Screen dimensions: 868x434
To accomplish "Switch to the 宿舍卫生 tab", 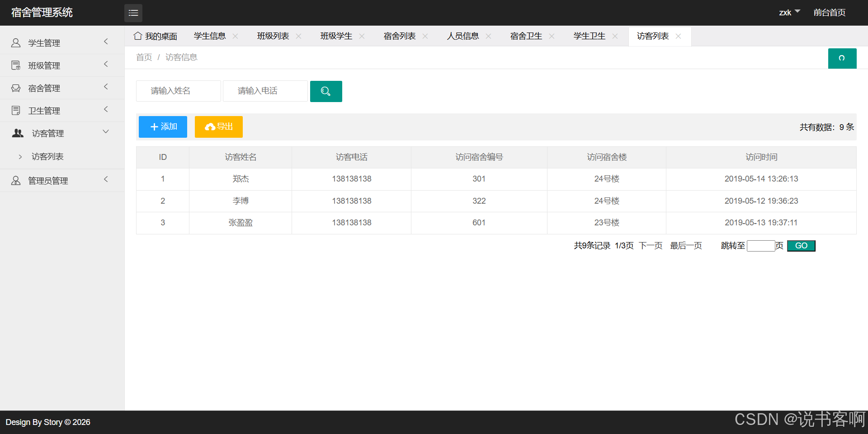I will [526, 36].
